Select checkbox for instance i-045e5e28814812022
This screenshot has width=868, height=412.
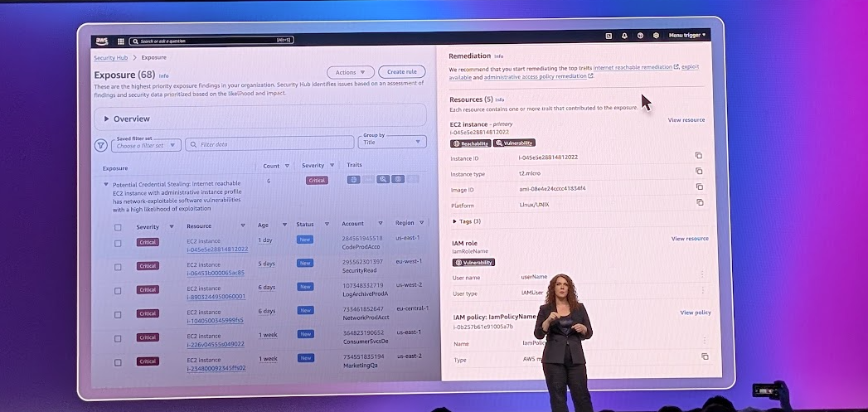click(x=118, y=243)
